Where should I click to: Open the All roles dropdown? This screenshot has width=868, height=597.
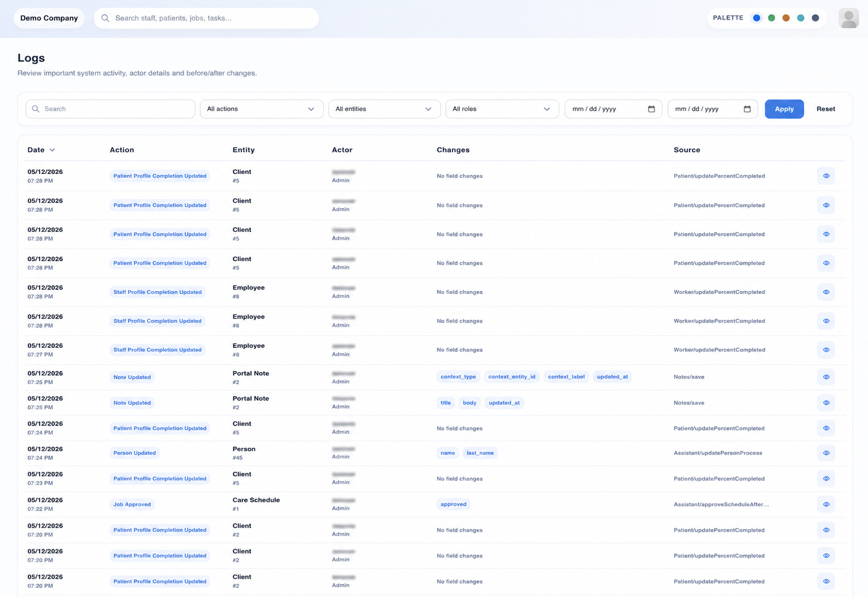click(x=502, y=109)
